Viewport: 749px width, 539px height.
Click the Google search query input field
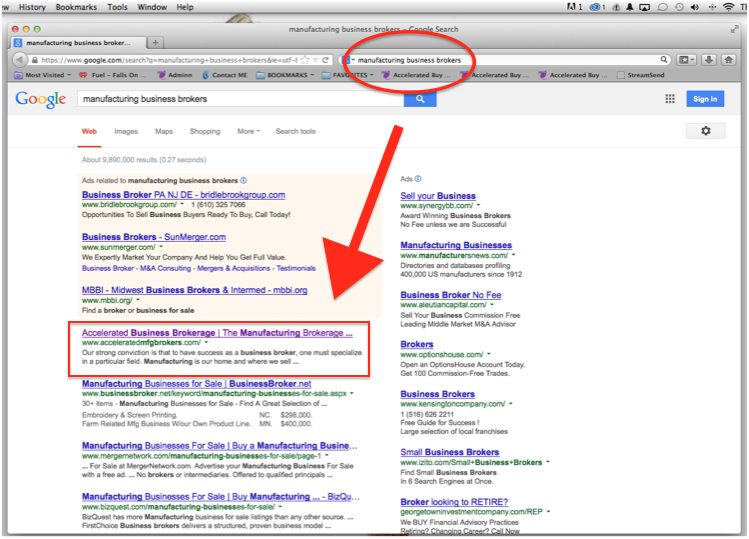coord(240,99)
